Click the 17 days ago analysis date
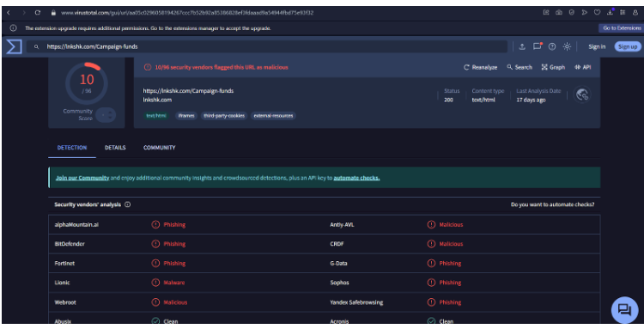Image resolution: width=644 pixels, height=329 pixels. click(x=531, y=100)
